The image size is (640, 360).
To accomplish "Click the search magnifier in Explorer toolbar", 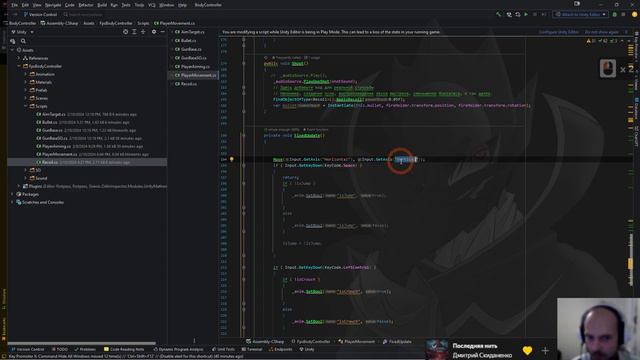I will point(23,41).
